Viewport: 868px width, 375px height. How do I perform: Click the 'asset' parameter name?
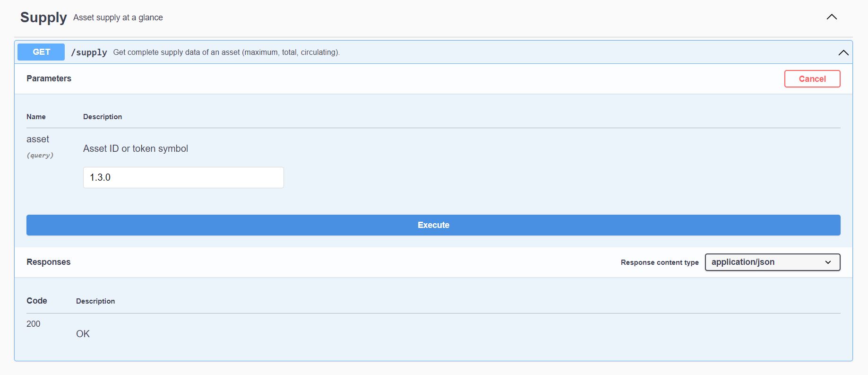pyautogui.click(x=38, y=139)
